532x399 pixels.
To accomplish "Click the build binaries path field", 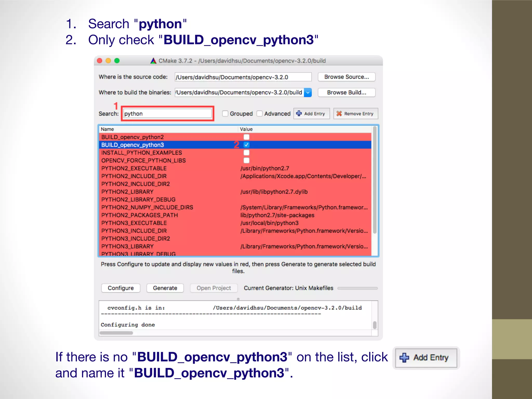I will click(239, 92).
